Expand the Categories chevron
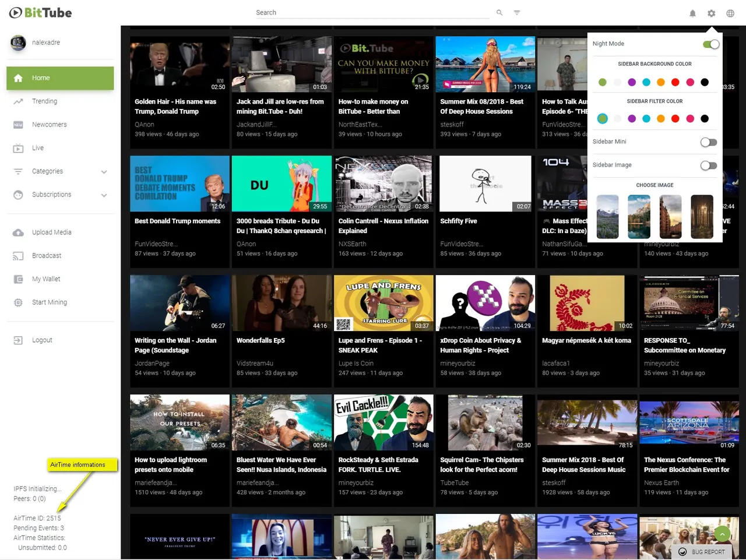The width and height of the screenshot is (746, 560). tap(104, 172)
